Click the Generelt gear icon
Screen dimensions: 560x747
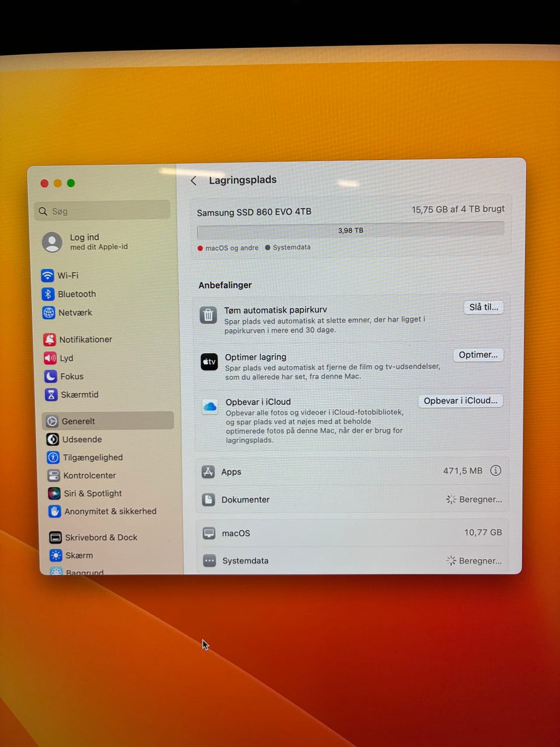pyautogui.click(x=52, y=421)
